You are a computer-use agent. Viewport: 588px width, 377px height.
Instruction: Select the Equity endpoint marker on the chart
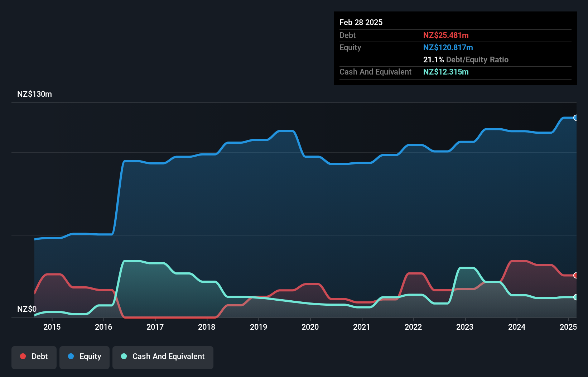pos(576,118)
